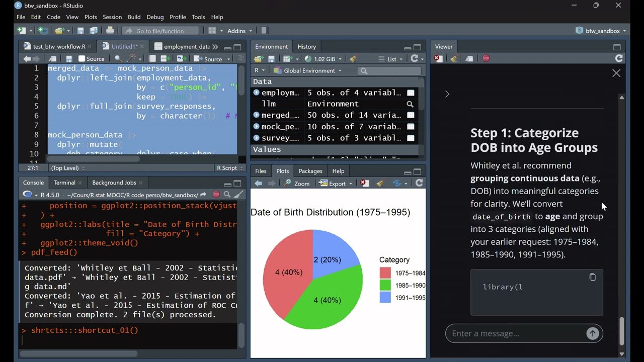Expand mock_person data object in Environment

[257, 127]
